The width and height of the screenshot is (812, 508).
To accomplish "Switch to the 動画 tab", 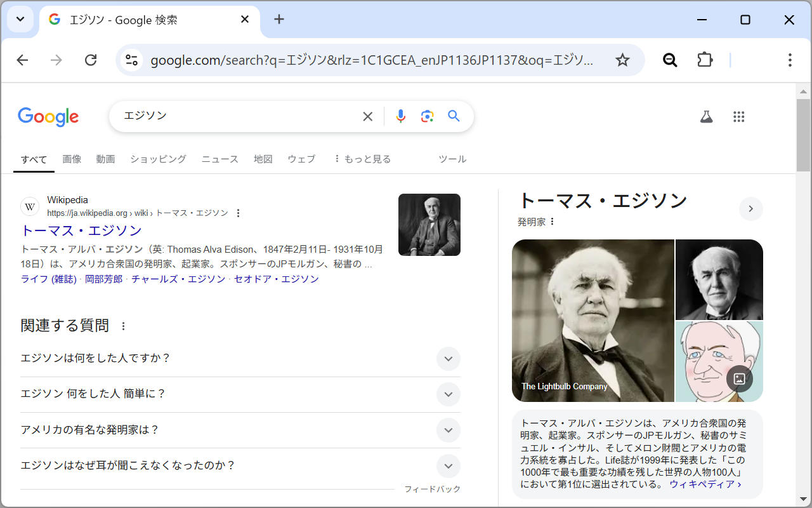I will click(105, 159).
